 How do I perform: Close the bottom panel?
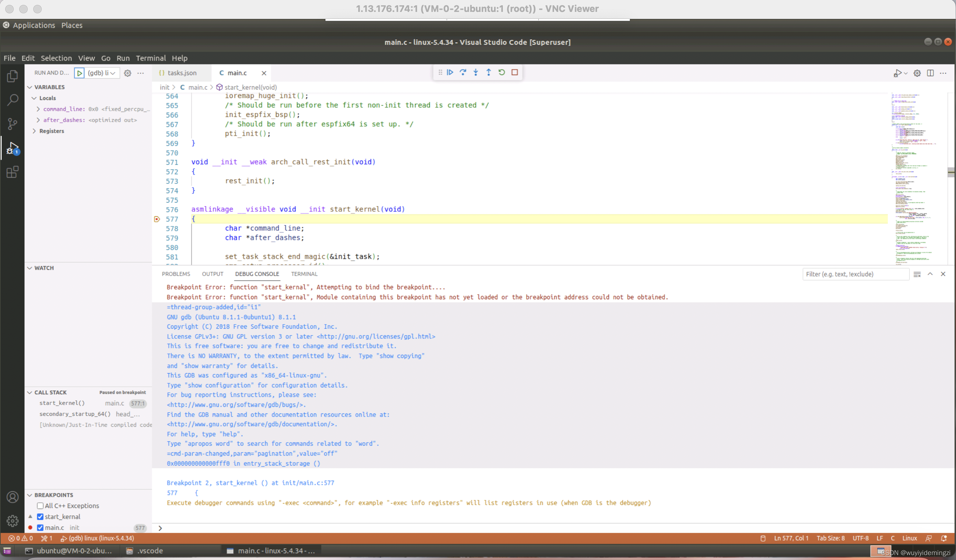[x=943, y=274]
